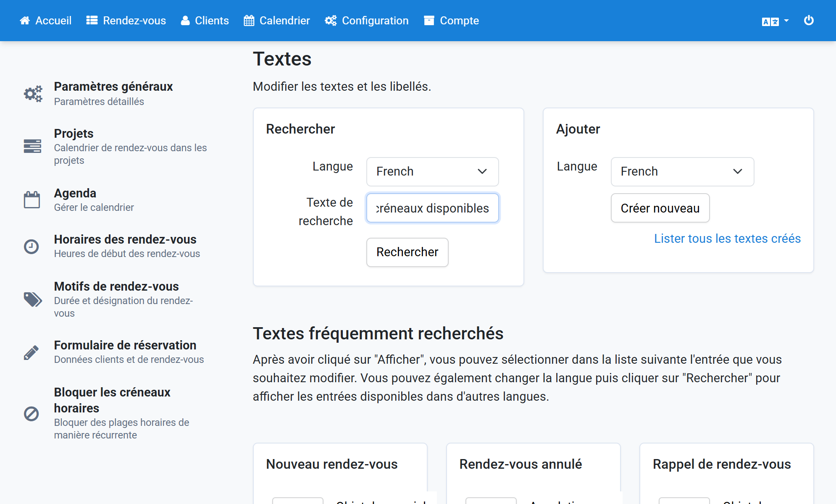Click the Rappel de rendez-vous card heading
836x504 pixels.
pos(722,465)
